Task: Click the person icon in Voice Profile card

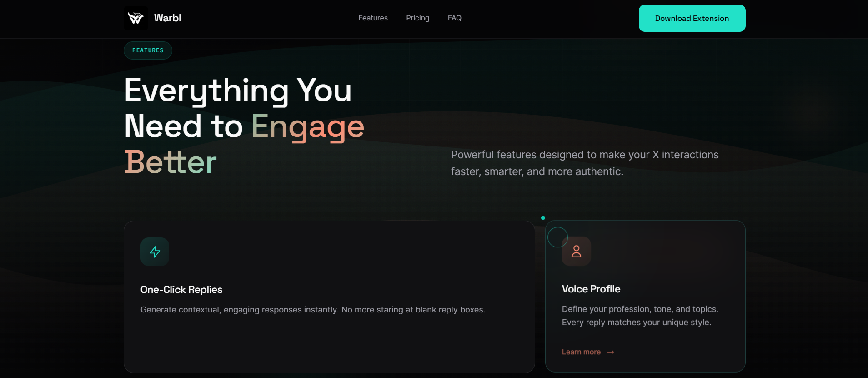Action: pos(577,251)
